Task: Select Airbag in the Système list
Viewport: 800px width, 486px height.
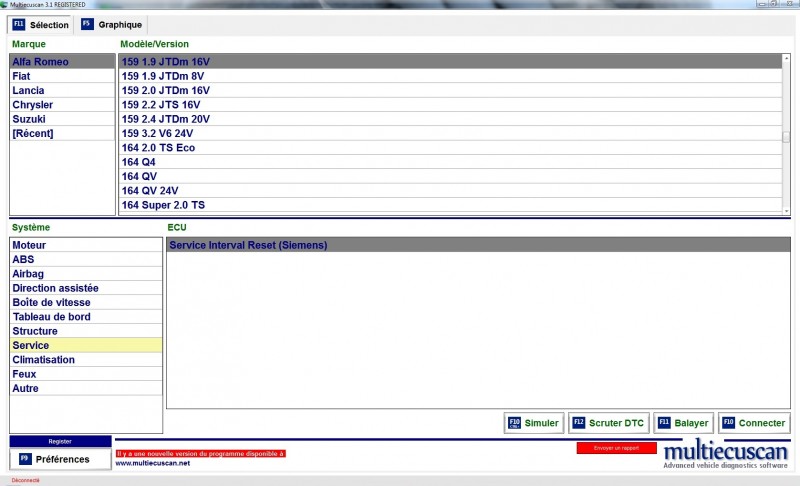Action: pyautogui.click(x=28, y=274)
